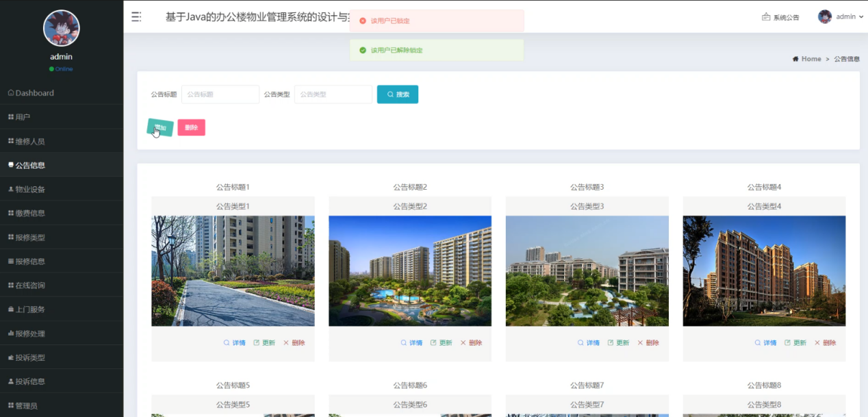The height and width of the screenshot is (417, 868).
Task: Click the 公告信息 breadcrumb text
Action: point(847,59)
